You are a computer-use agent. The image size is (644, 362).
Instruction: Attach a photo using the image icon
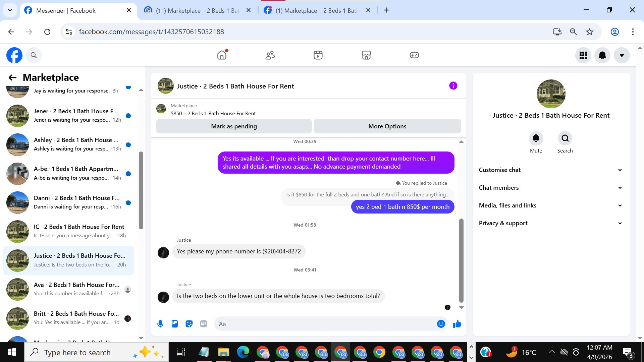point(175,324)
